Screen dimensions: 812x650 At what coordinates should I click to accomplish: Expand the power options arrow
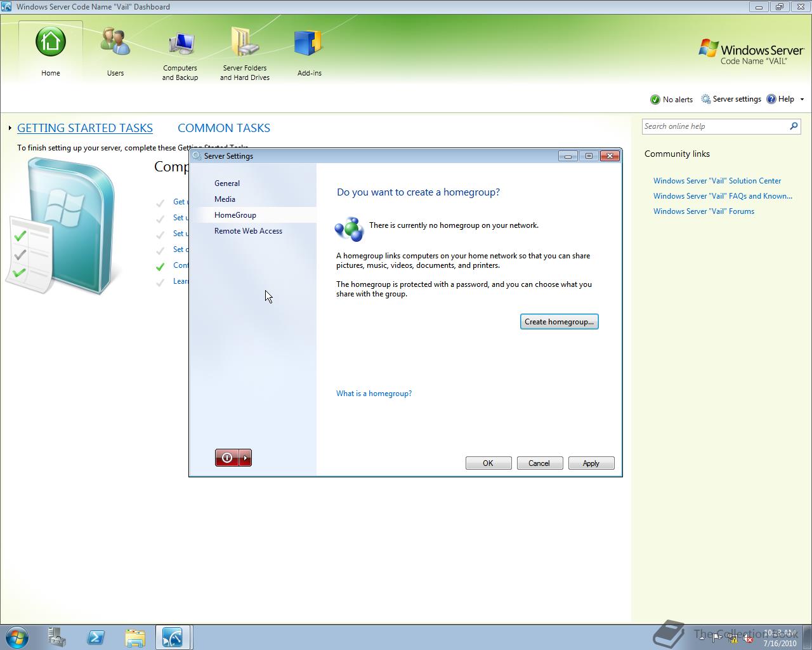pos(246,458)
